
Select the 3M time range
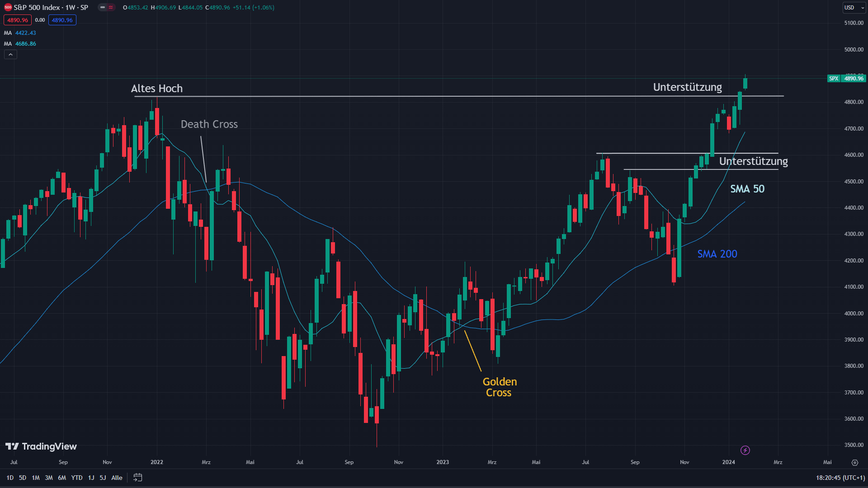point(49,478)
